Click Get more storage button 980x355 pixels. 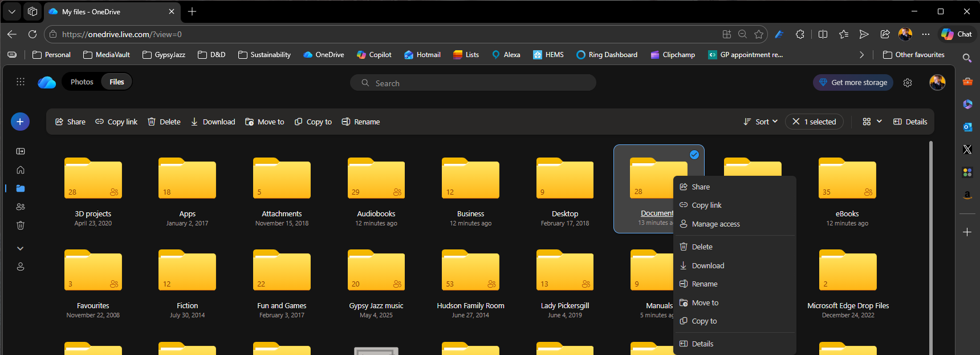pos(853,82)
